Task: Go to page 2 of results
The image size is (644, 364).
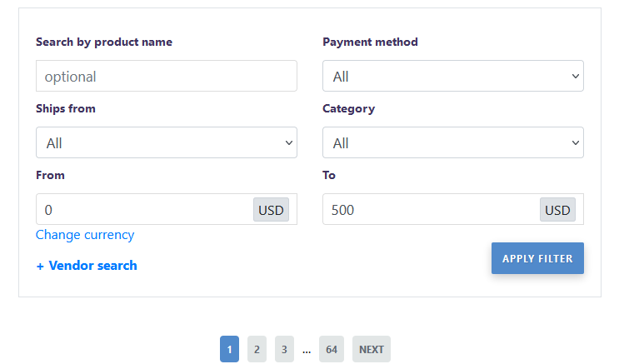Action: click(x=257, y=349)
